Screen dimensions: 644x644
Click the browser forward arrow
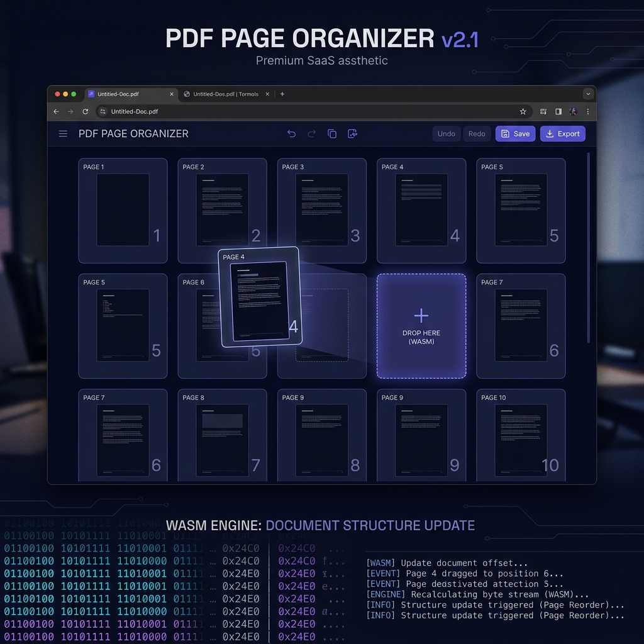70,112
